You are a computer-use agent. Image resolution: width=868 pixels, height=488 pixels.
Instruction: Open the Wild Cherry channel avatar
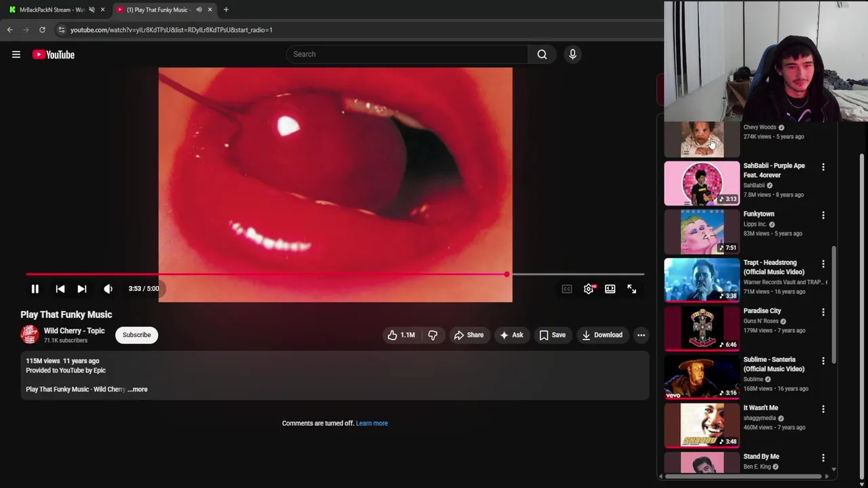(x=29, y=334)
